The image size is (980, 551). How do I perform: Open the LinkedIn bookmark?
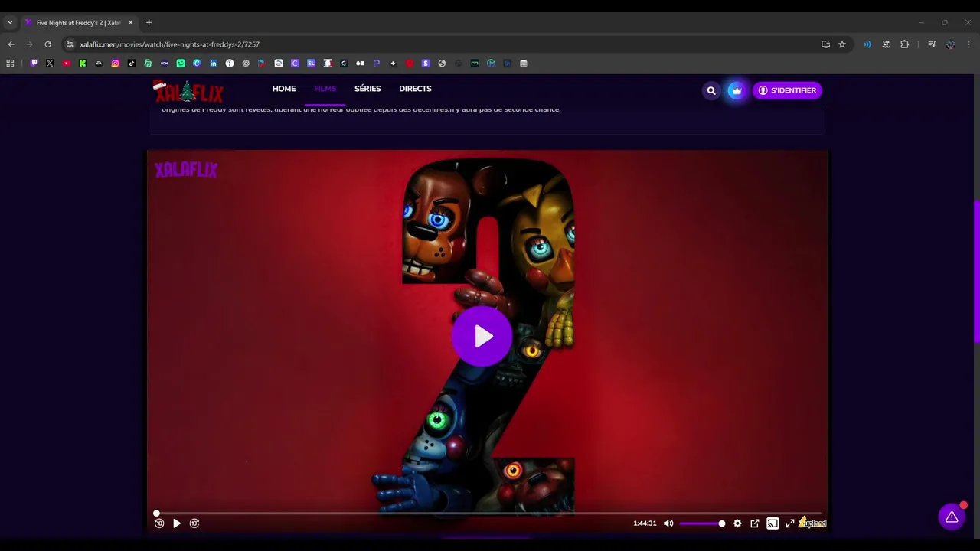213,64
